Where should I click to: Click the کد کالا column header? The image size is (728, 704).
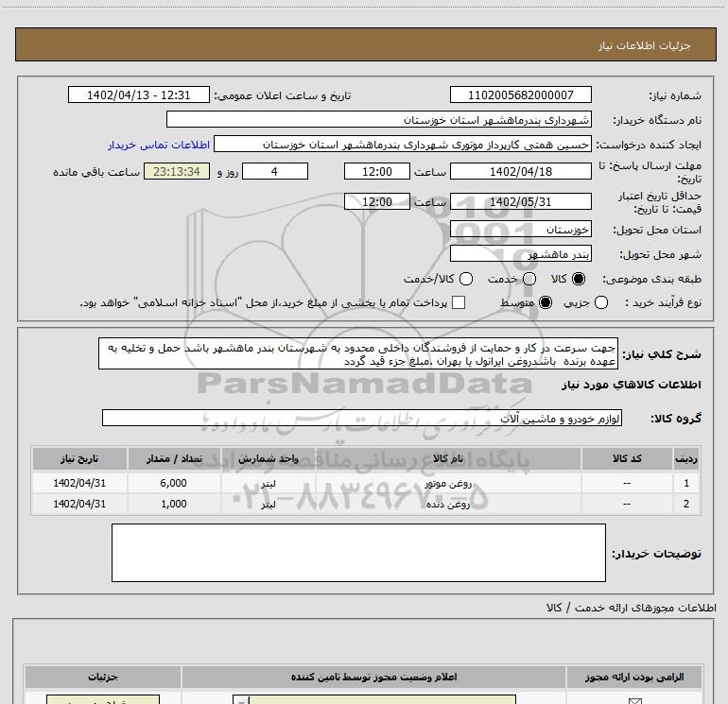[x=627, y=458]
